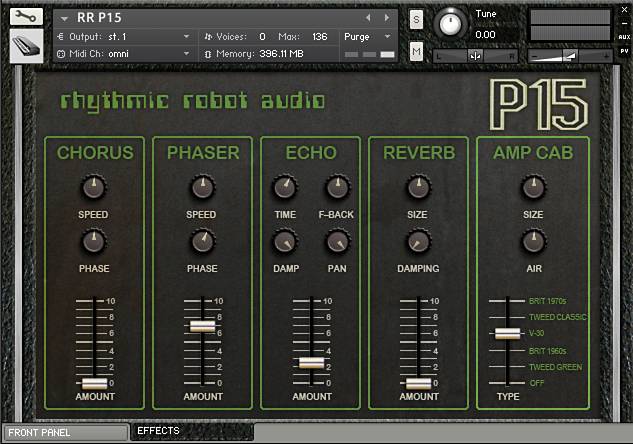The height and width of the screenshot is (444, 633).
Task: Click the CHORUS section title
Action: point(95,153)
